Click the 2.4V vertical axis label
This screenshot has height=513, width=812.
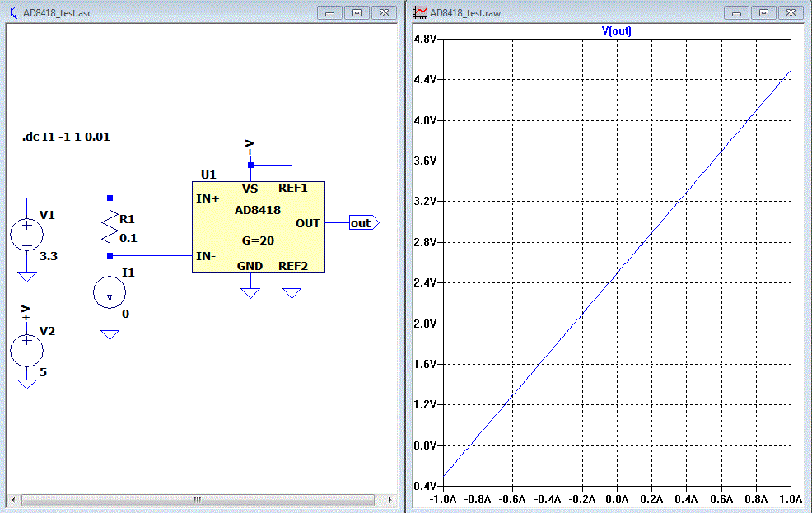tap(425, 282)
